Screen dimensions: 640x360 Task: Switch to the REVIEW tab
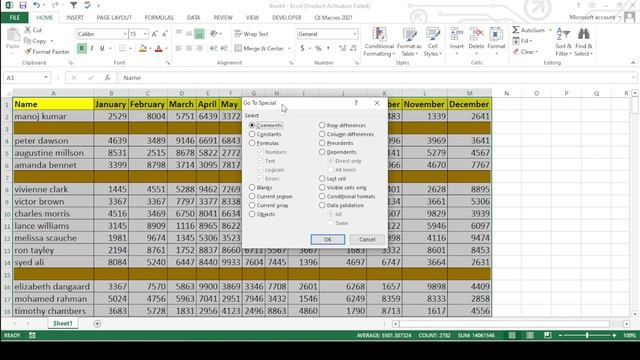(223, 18)
